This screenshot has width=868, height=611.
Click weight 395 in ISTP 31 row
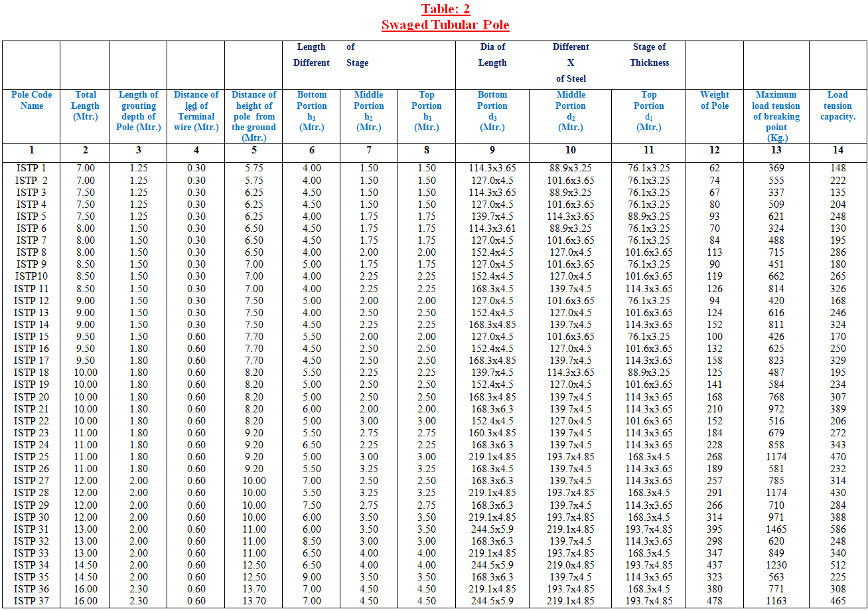click(715, 529)
